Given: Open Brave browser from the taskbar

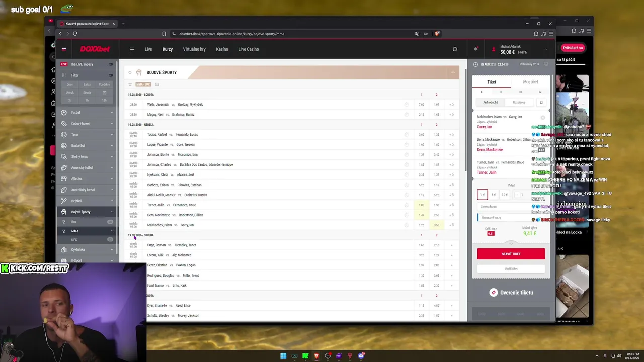Looking at the screenshot, I should [316, 356].
